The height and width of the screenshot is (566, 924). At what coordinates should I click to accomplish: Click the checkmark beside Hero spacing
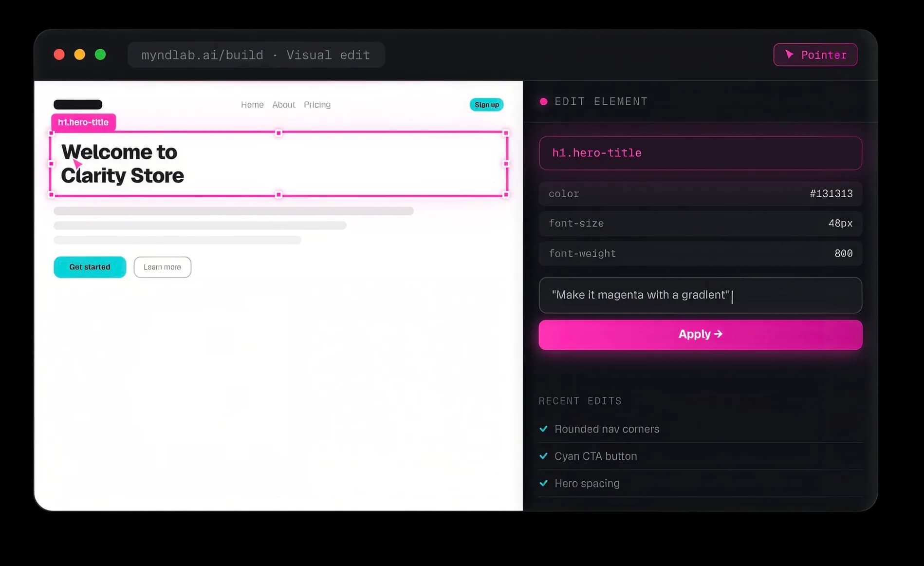(x=543, y=483)
